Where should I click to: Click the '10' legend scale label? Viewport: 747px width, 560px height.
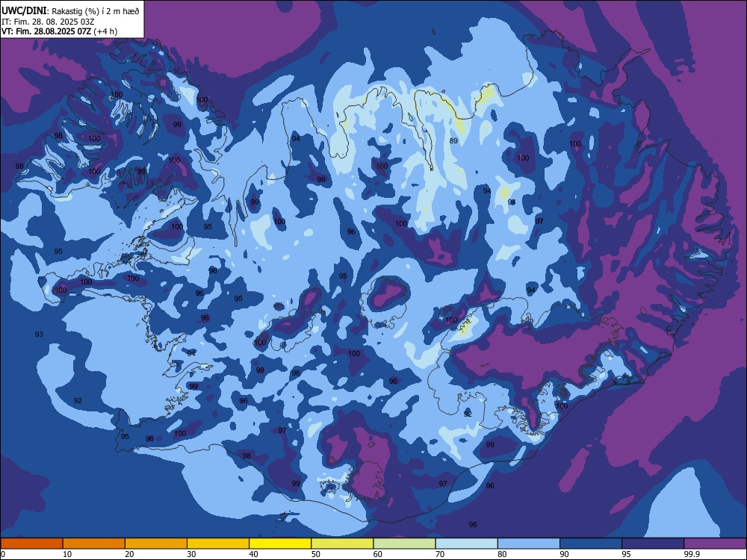pyautogui.click(x=67, y=554)
